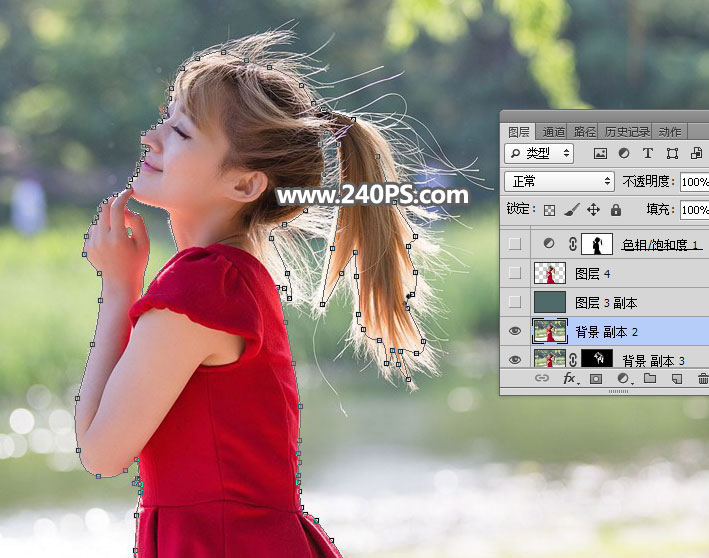
Task: Click the link layers chain icon
Action: click(541, 378)
